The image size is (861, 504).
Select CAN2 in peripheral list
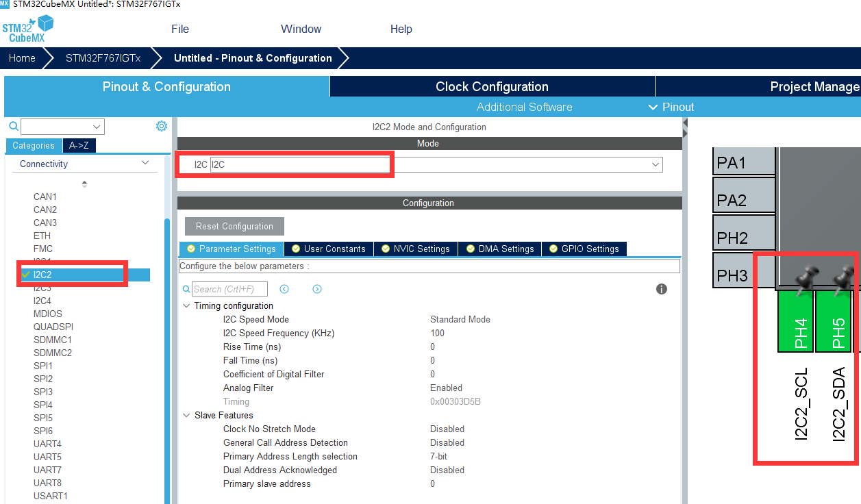click(45, 210)
